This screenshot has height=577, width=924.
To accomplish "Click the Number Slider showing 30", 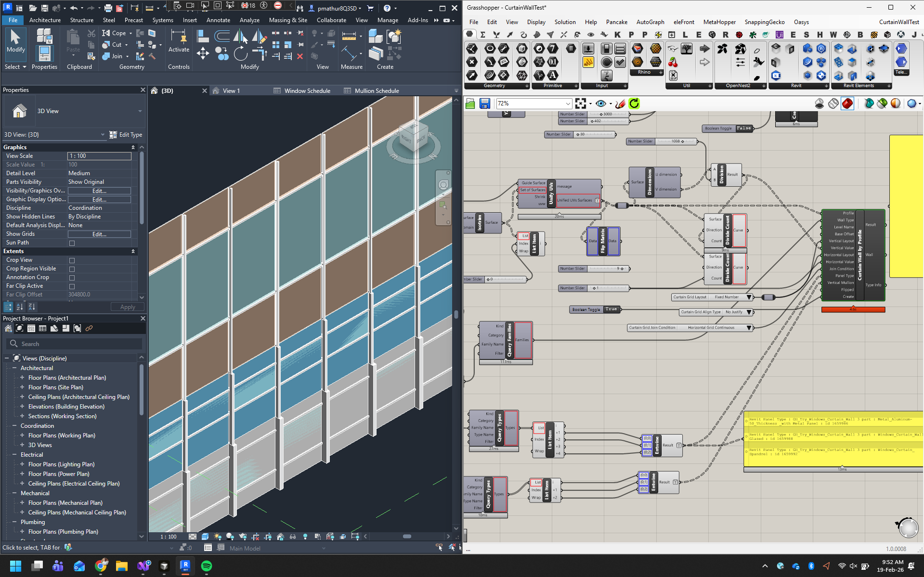I will [580, 135].
